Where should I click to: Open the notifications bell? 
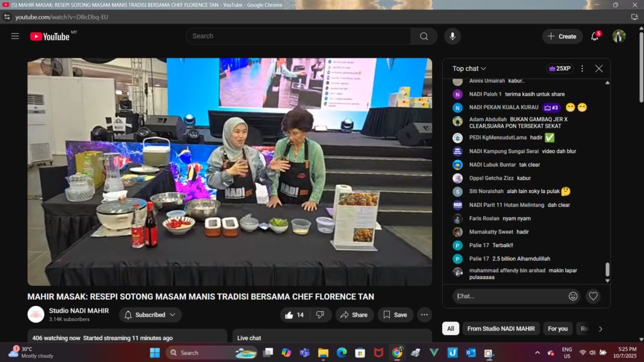point(594,36)
